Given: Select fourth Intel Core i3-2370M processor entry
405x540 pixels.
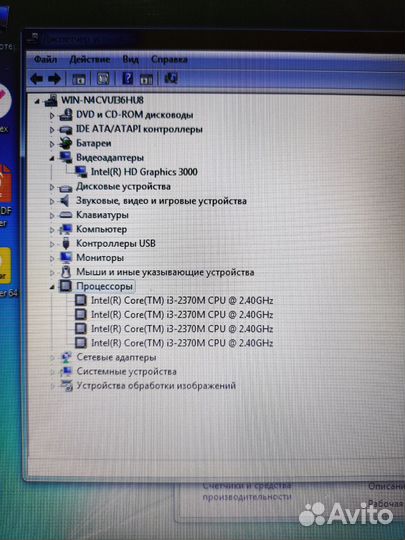Looking at the screenshot, I should click(182, 343).
